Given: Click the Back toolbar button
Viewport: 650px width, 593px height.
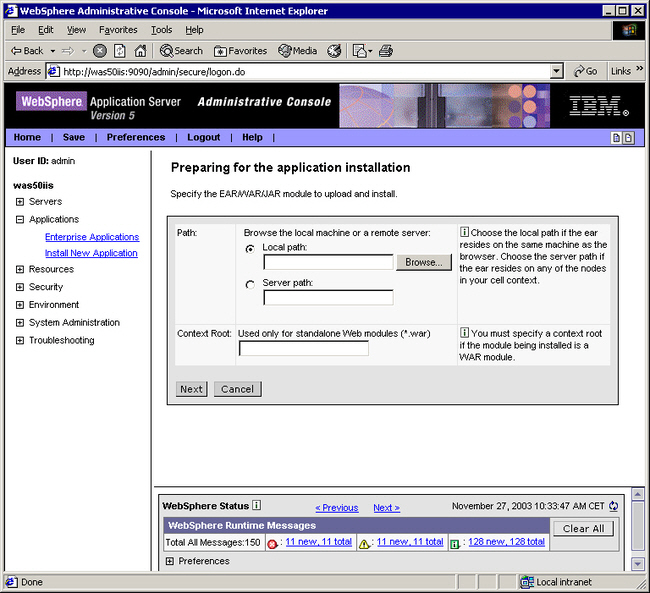Looking at the screenshot, I should point(27,51).
